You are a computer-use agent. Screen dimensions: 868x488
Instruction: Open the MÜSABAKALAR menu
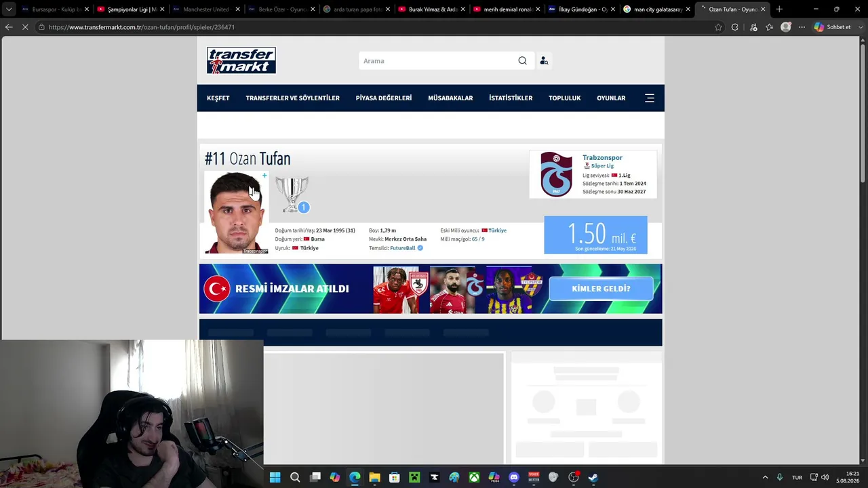pyautogui.click(x=450, y=98)
